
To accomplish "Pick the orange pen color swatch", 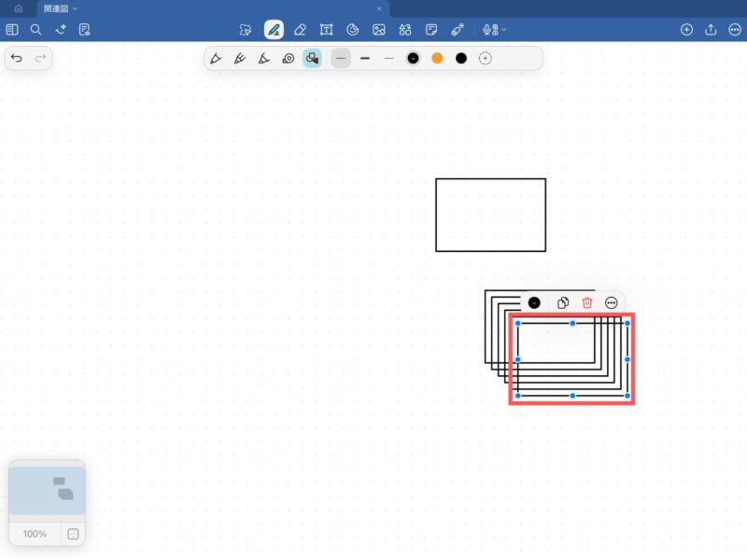I will pos(437,58).
